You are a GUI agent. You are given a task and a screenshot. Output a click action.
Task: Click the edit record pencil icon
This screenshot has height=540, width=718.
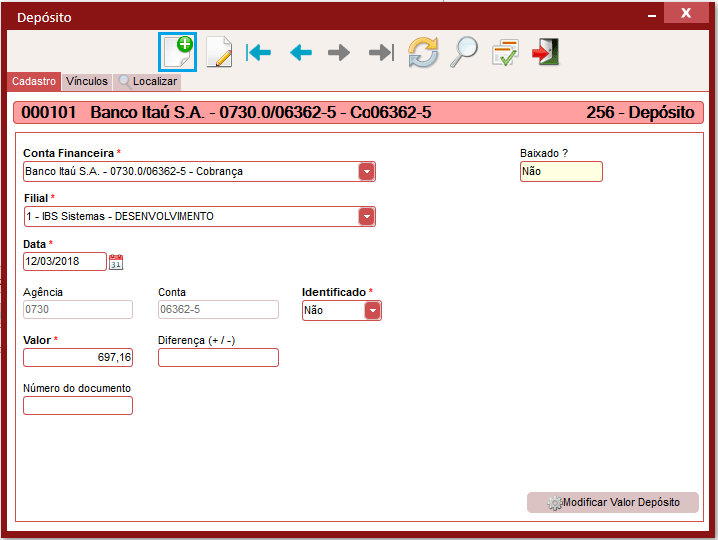point(219,52)
